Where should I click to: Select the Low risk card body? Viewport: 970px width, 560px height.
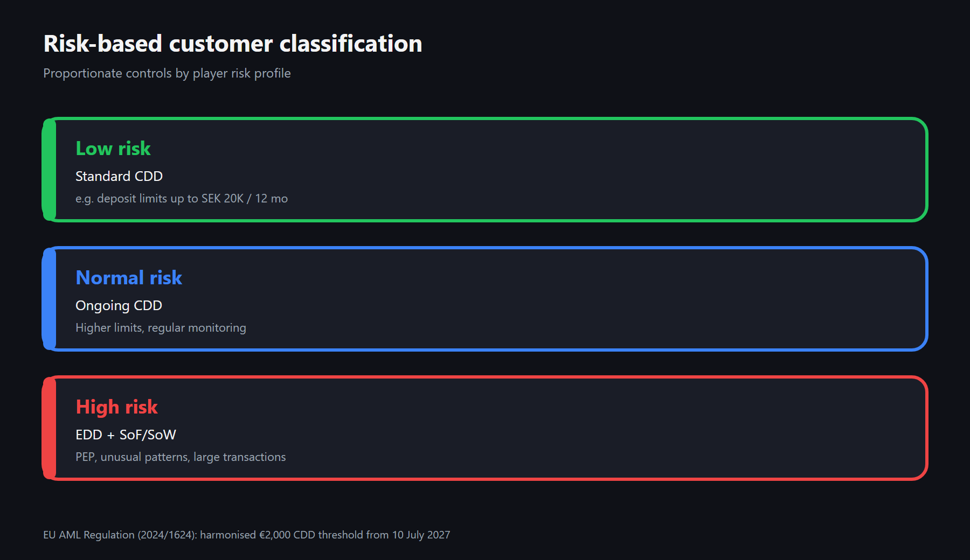(x=485, y=170)
